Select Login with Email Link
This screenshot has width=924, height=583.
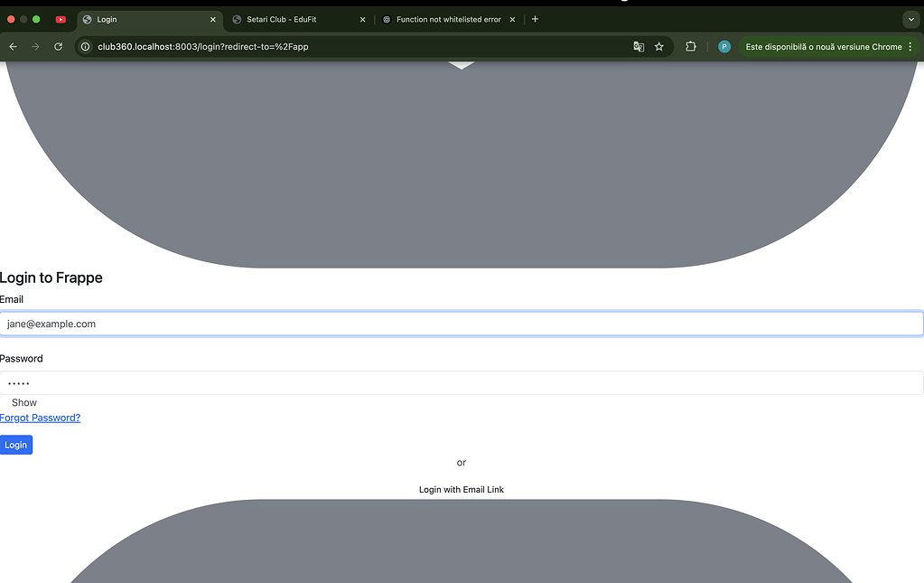[461, 489]
